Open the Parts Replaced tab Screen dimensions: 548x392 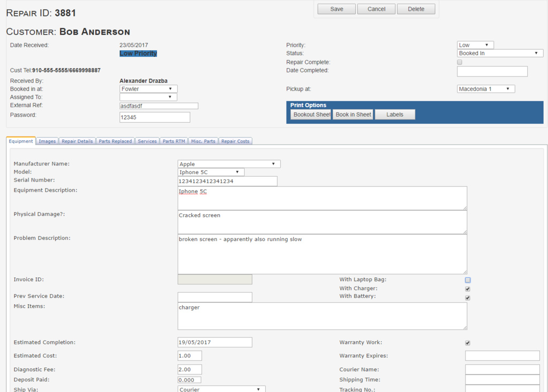point(115,141)
